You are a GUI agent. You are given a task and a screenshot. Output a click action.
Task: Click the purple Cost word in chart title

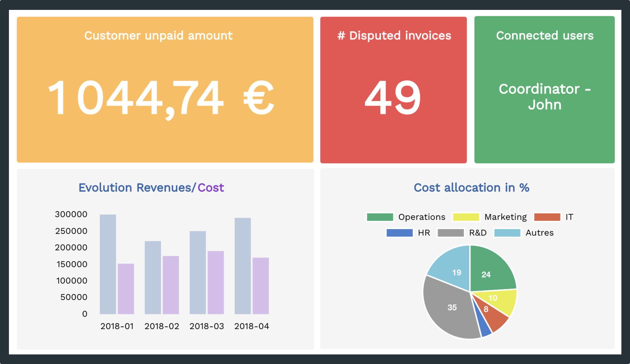coord(211,188)
